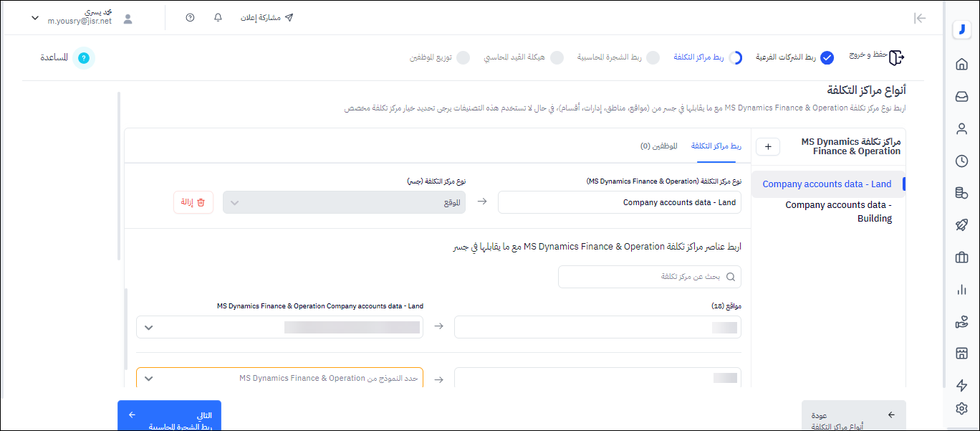Screen dimensions: 980x431
Task: Open the bar chart reports icon
Action: click(961, 290)
